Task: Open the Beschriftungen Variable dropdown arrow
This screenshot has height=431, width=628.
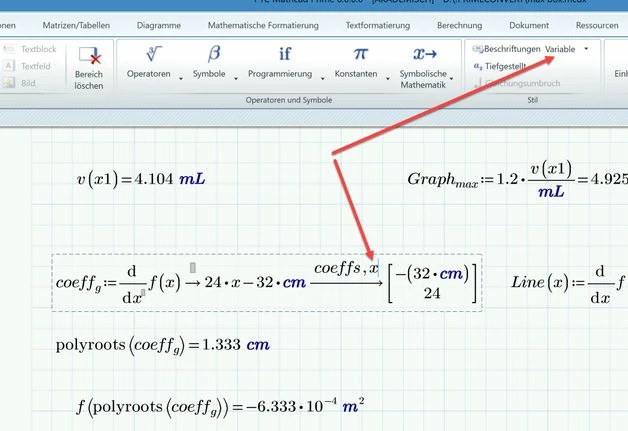Action: click(x=586, y=49)
